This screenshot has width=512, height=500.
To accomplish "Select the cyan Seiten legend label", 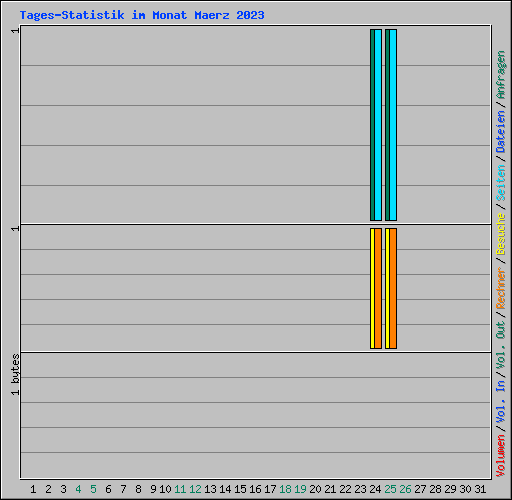I will (x=501, y=183).
